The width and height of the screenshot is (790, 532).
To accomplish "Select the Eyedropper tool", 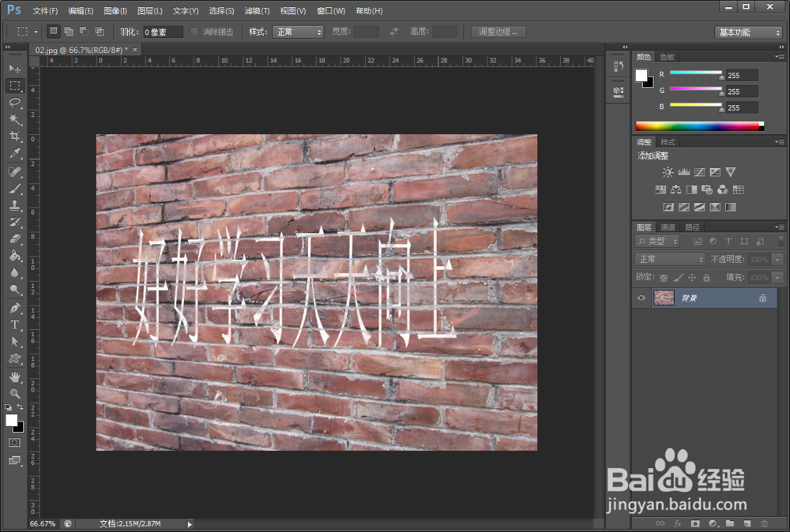I will [14, 153].
